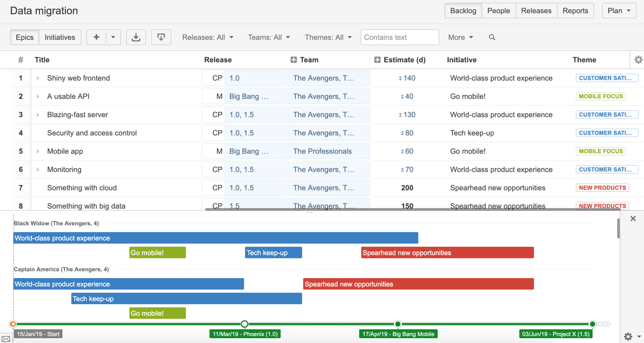Click NEW PRODUCTS tag for Something with cloud
The width and height of the screenshot is (644, 343).
602,188
